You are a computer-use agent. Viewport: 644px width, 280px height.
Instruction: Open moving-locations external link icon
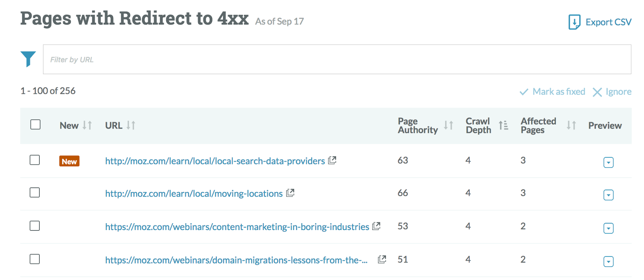click(x=290, y=193)
